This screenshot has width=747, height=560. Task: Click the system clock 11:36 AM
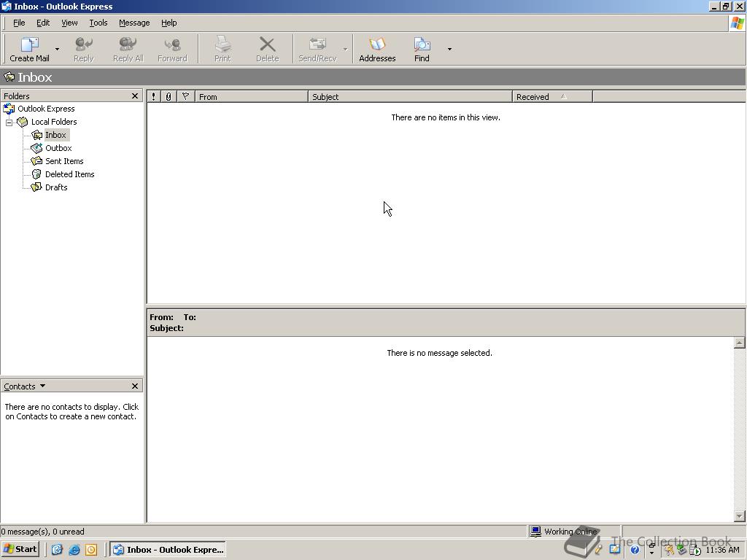tap(722, 550)
